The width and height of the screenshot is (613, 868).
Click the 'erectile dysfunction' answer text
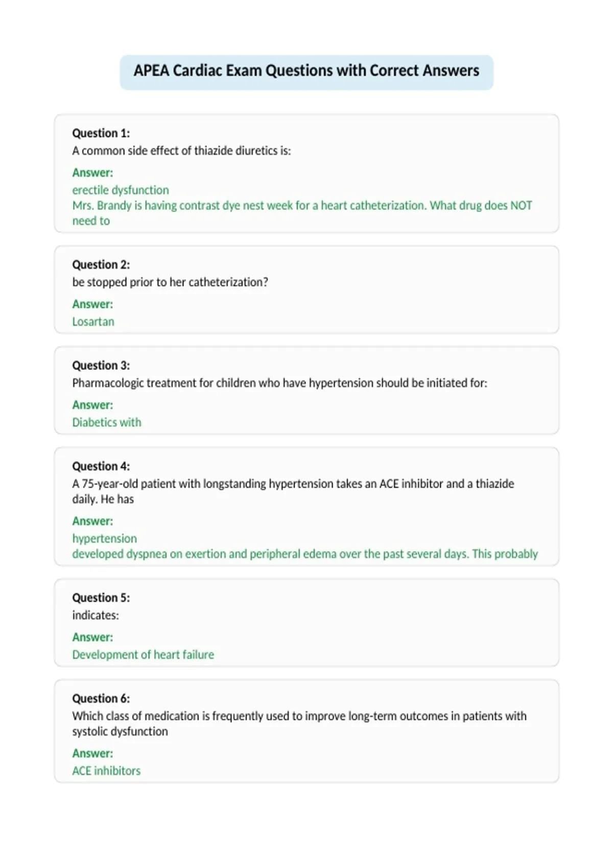[121, 190]
